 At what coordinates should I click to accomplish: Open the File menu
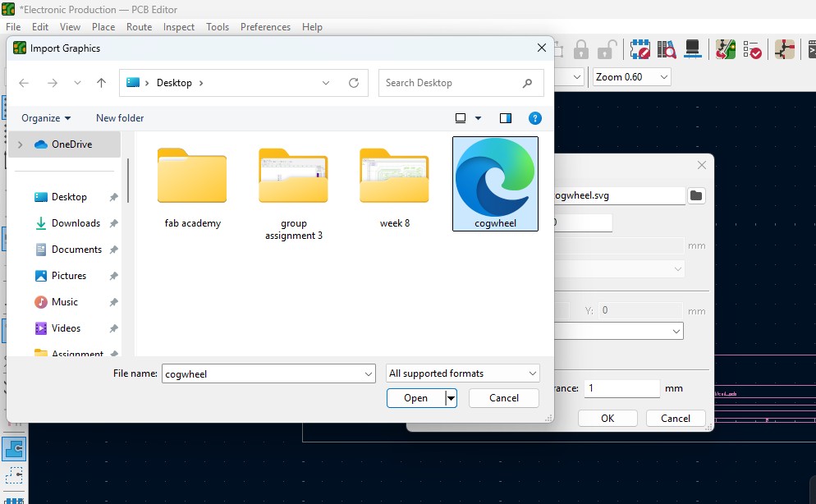(x=13, y=27)
